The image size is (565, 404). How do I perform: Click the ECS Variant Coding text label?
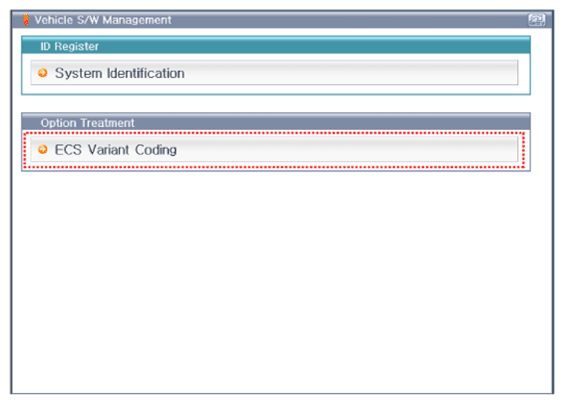(116, 150)
